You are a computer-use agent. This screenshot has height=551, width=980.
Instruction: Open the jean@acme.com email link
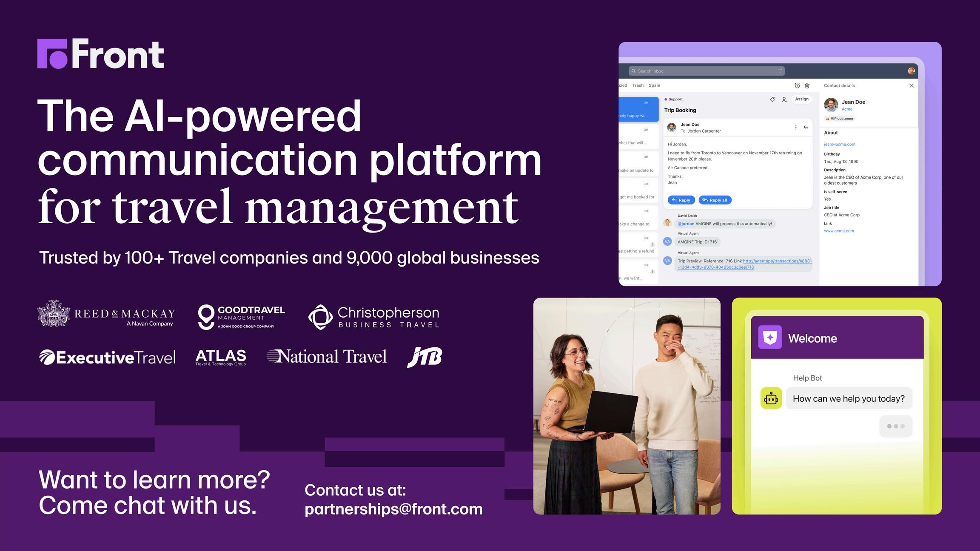click(839, 145)
